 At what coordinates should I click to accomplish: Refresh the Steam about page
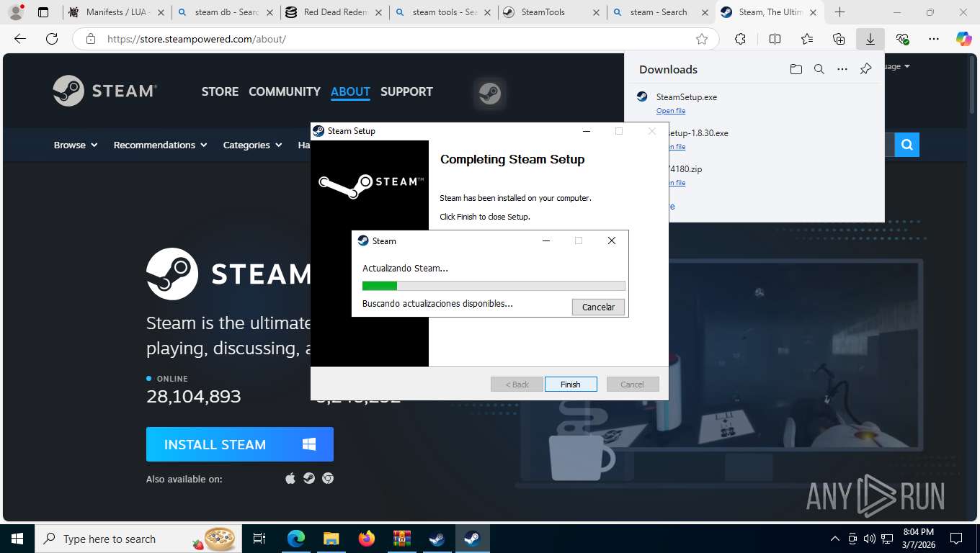pyautogui.click(x=51, y=39)
